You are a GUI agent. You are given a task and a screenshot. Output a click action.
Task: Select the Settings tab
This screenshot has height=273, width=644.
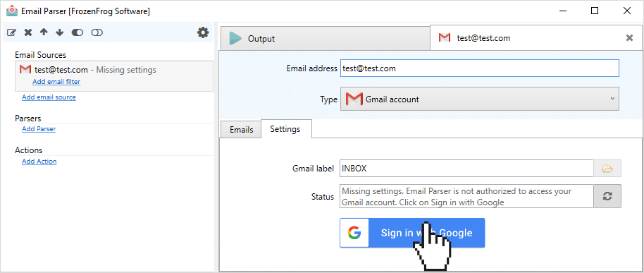[x=286, y=129]
